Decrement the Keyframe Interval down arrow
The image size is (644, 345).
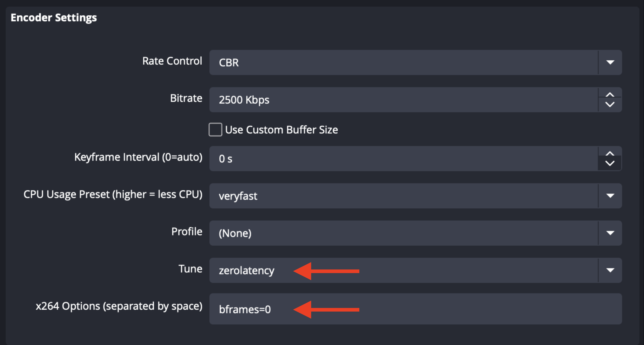(x=610, y=163)
